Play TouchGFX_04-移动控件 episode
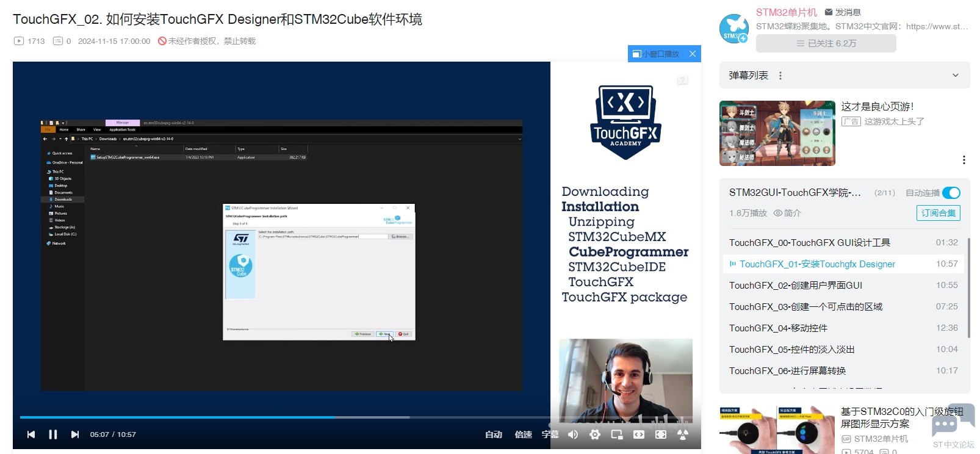Viewport: 980px width, 454px height. (x=843, y=328)
